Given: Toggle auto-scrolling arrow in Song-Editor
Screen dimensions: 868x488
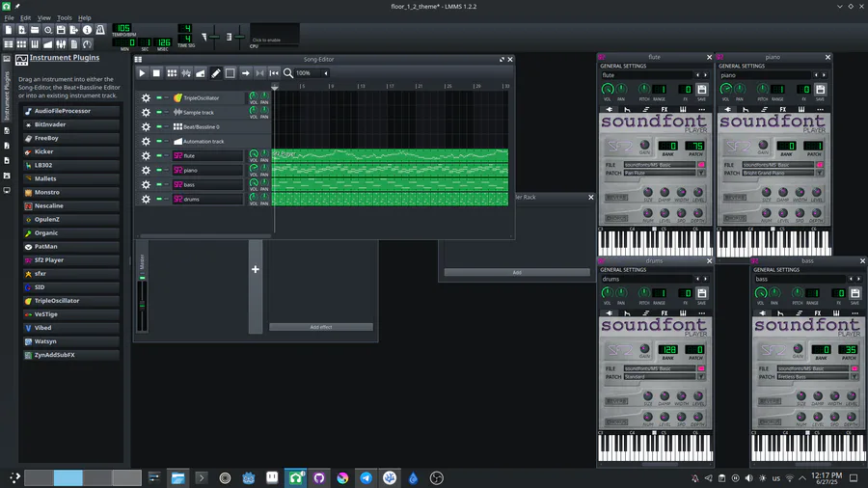Looking at the screenshot, I should [x=245, y=73].
